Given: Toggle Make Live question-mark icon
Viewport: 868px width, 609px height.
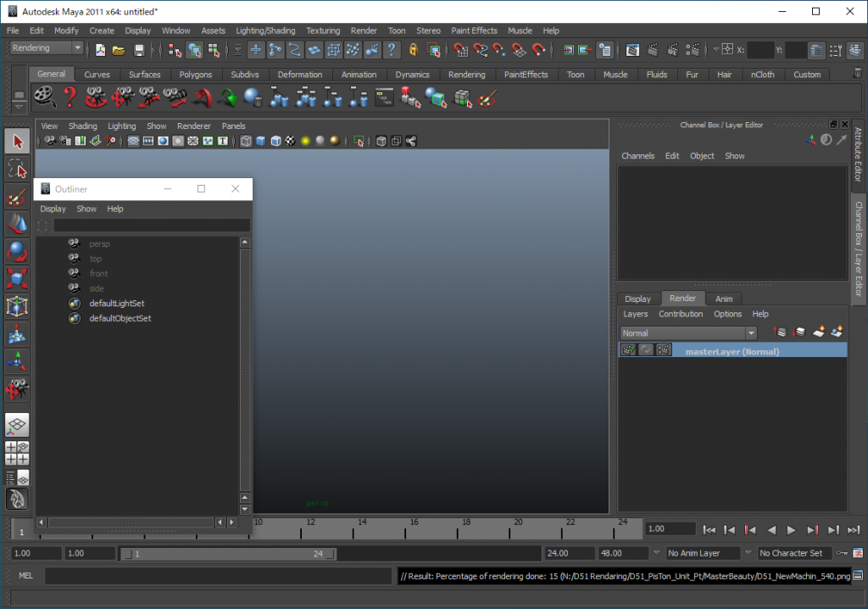Looking at the screenshot, I should point(392,50).
